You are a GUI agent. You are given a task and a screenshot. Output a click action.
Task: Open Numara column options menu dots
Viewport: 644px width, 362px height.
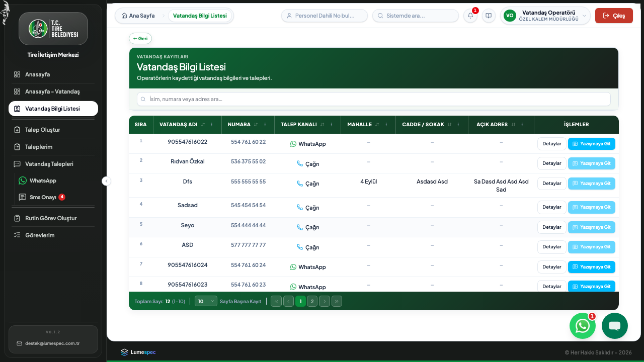(265, 125)
